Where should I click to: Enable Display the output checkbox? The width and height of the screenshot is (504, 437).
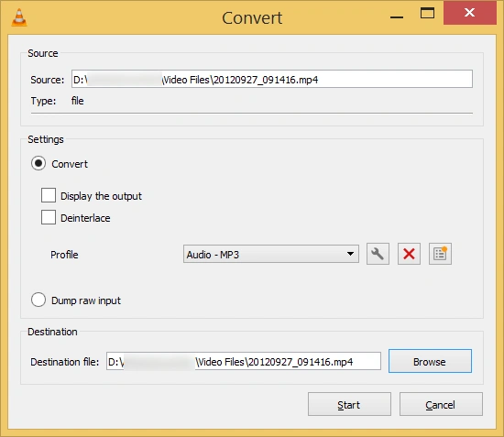pyautogui.click(x=49, y=195)
